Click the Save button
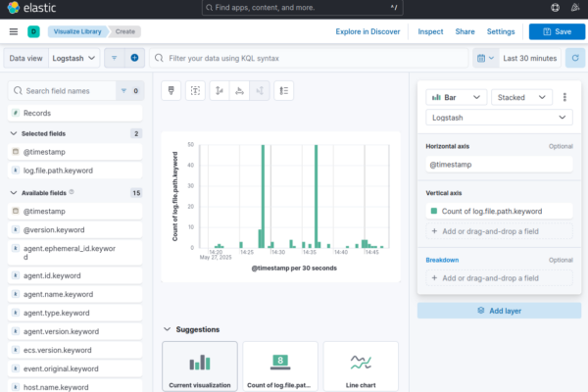 click(x=557, y=31)
